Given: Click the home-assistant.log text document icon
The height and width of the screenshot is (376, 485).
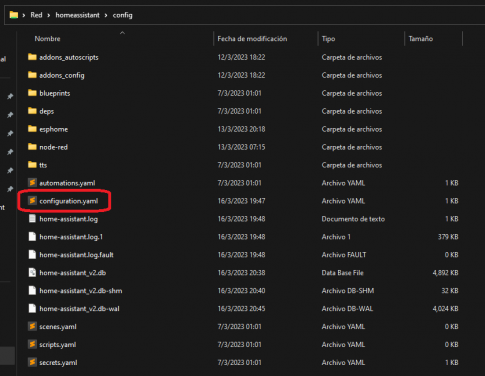Looking at the screenshot, I should pyautogui.click(x=32, y=219).
